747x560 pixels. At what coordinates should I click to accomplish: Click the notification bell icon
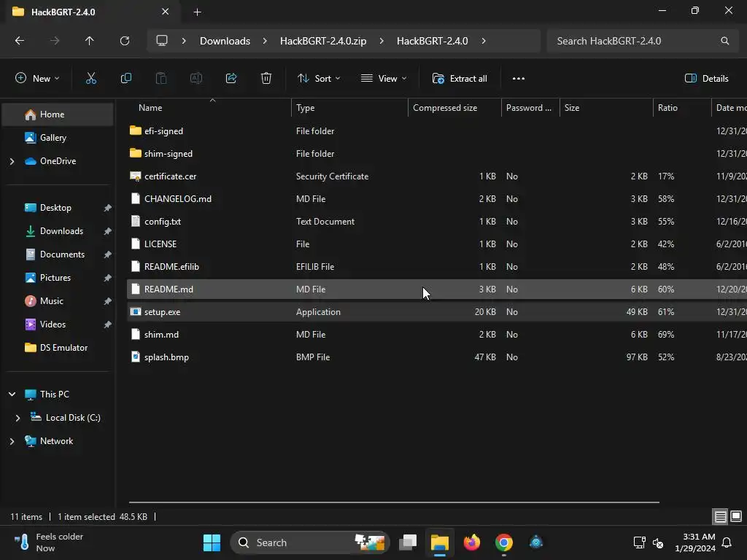[x=727, y=542]
